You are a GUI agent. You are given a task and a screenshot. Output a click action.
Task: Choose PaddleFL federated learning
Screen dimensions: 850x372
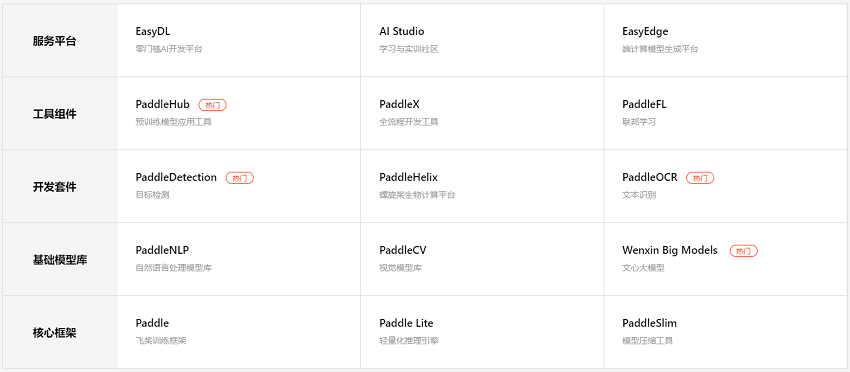pyautogui.click(x=645, y=105)
